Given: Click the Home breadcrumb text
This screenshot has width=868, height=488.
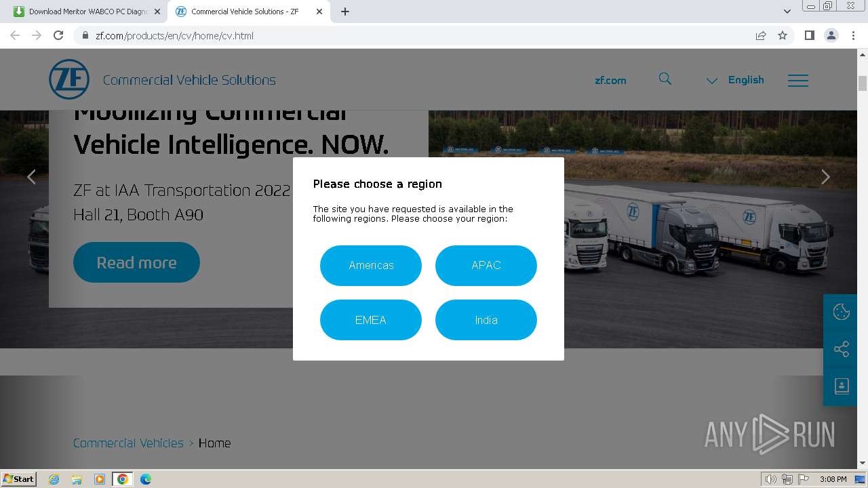Looking at the screenshot, I should (214, 443).
